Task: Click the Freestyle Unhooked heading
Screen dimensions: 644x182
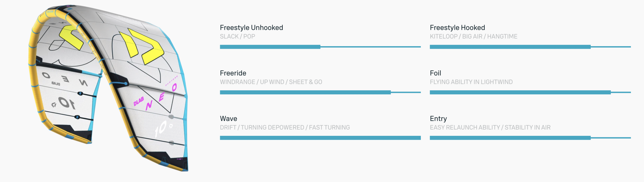Action: (251, 28)
